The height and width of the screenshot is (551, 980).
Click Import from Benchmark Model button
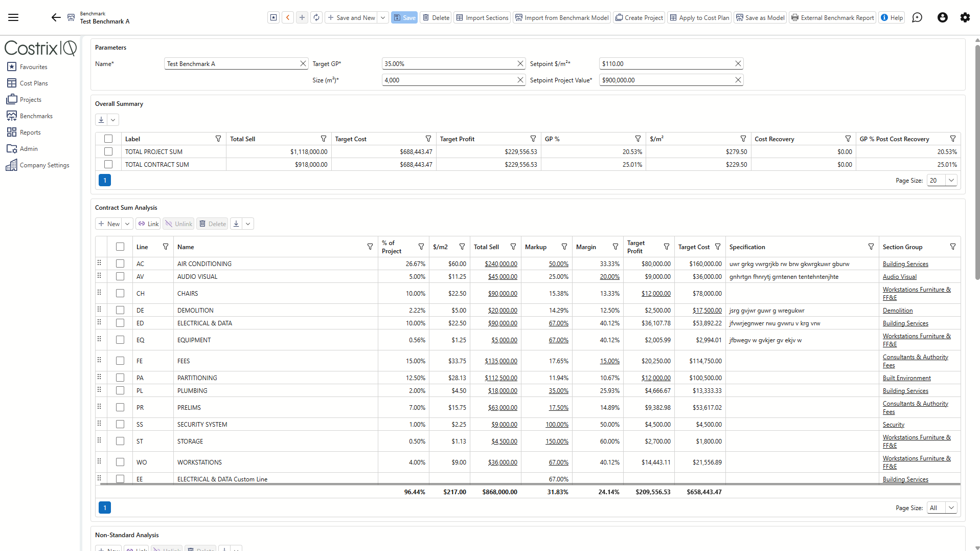coord(562,17)
